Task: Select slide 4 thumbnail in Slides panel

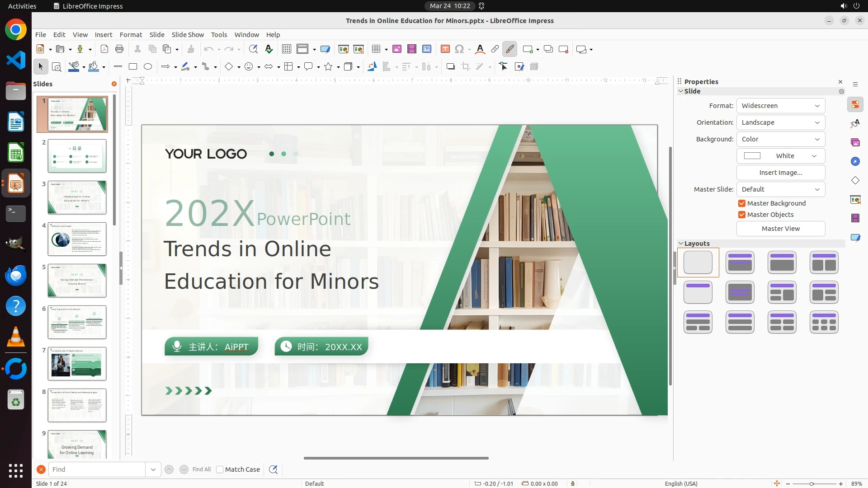Action: [77, 239]
